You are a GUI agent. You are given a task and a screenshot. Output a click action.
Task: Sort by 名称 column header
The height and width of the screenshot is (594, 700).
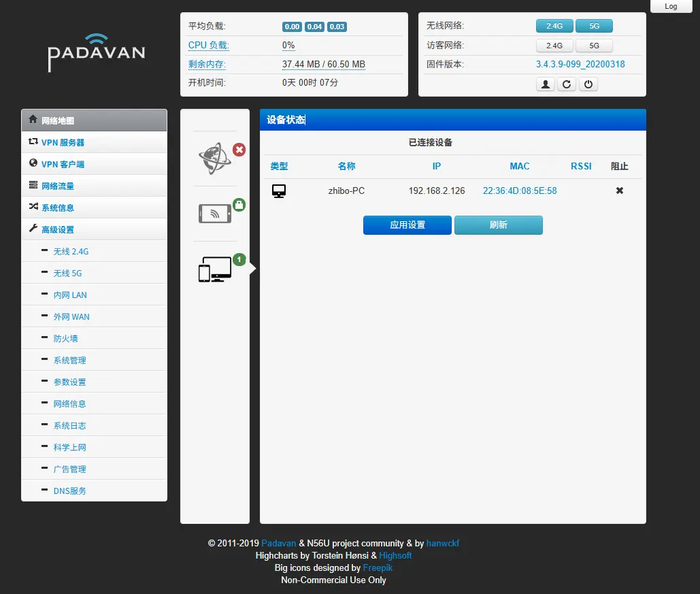pos(346,166)
